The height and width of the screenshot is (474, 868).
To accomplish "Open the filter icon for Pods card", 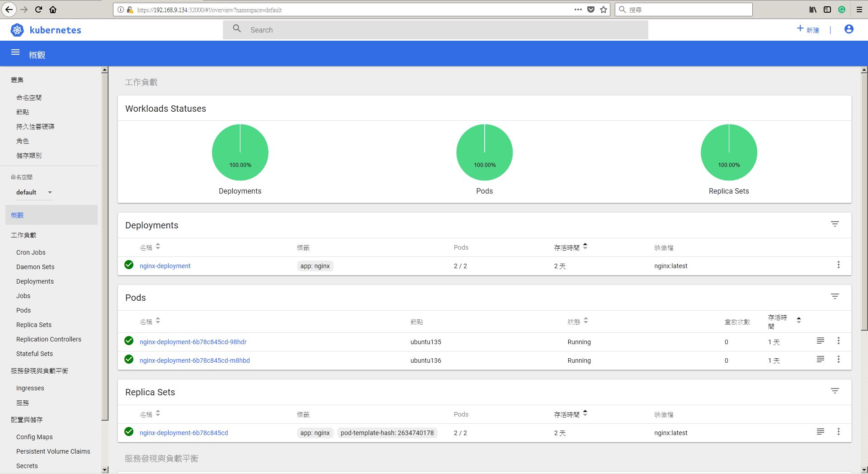I will click(x=835, y=296).
